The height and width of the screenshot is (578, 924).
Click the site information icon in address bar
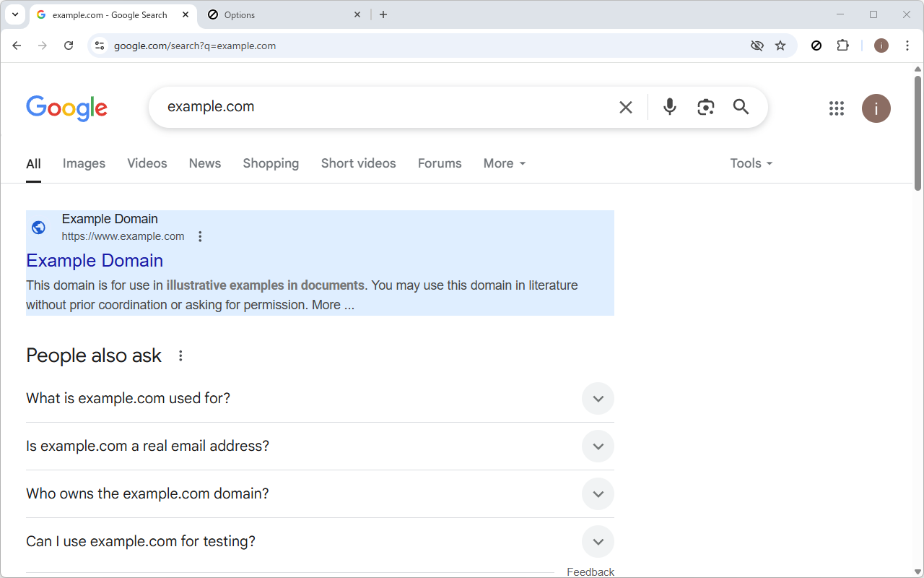pos(99,45)
